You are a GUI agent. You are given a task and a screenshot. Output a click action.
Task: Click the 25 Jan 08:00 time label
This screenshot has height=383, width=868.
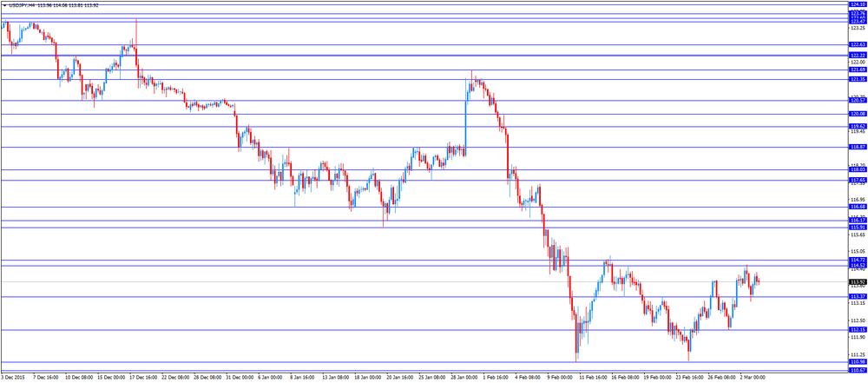point(431,378)
